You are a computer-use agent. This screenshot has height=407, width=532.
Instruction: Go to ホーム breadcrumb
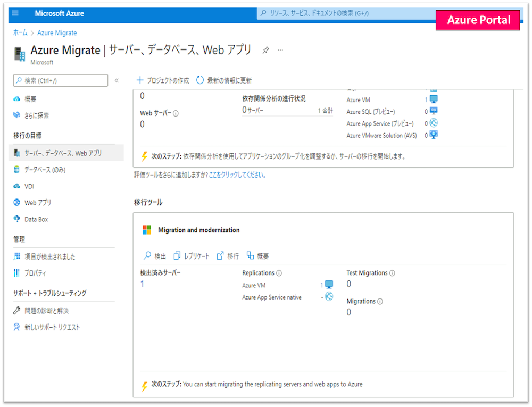coord(20,32)
